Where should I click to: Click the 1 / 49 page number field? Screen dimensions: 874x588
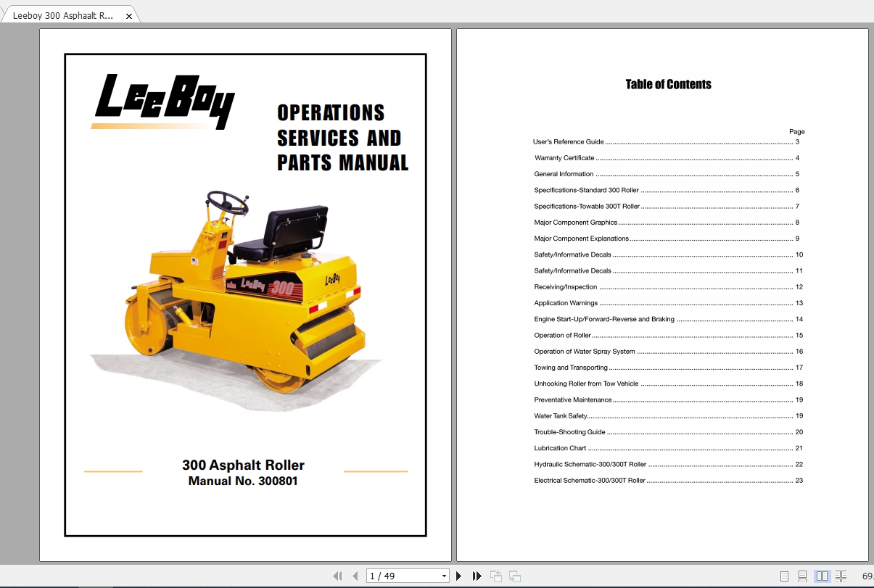pyautogui.click(x=403, y=576)
